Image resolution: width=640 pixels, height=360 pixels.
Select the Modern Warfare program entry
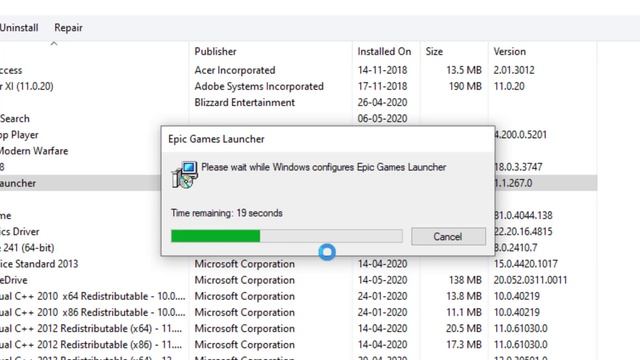pos(34,151)
